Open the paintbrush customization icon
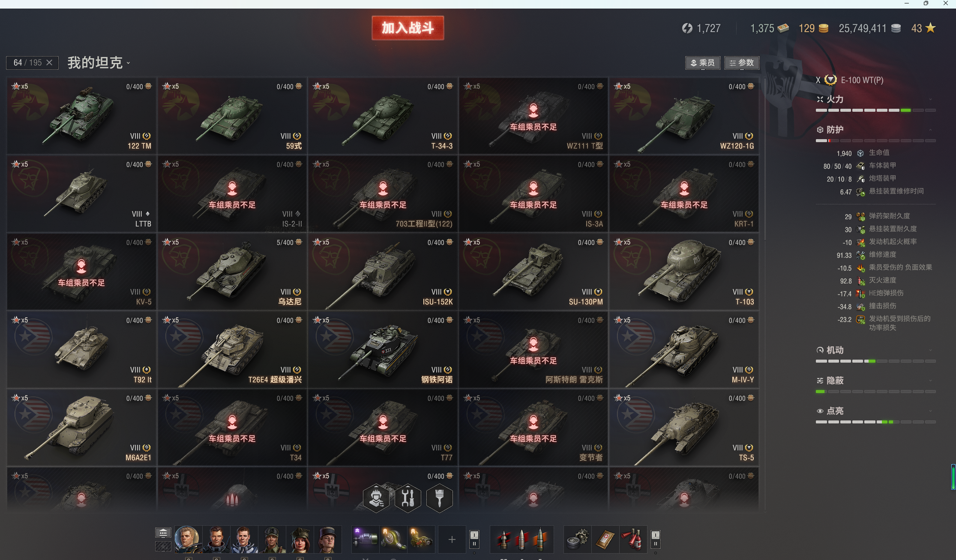 click(x=440, y=498)
